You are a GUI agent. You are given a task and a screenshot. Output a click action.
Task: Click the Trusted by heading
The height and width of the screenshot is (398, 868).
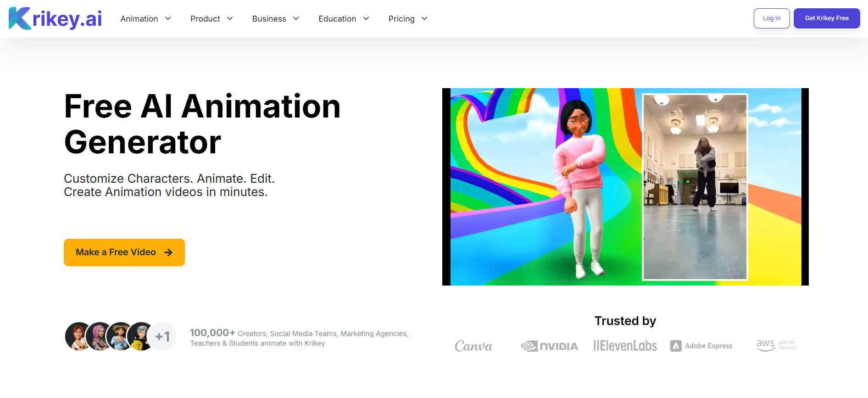[625, 321]
